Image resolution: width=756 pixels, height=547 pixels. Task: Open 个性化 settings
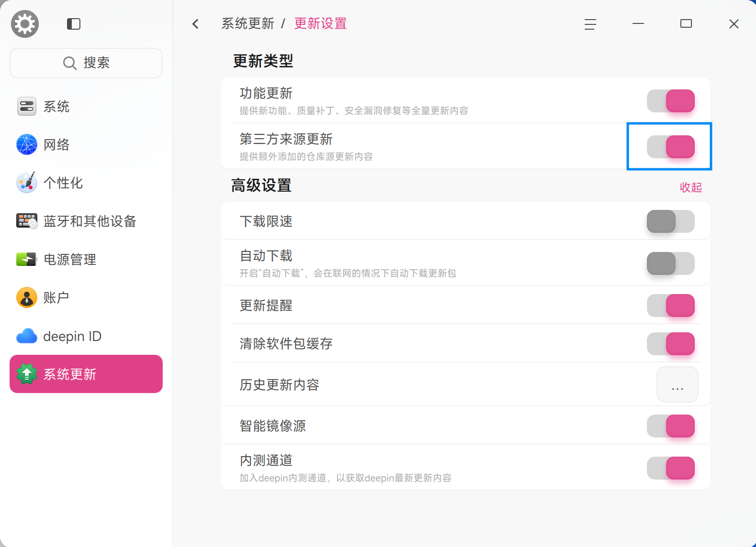86,183
